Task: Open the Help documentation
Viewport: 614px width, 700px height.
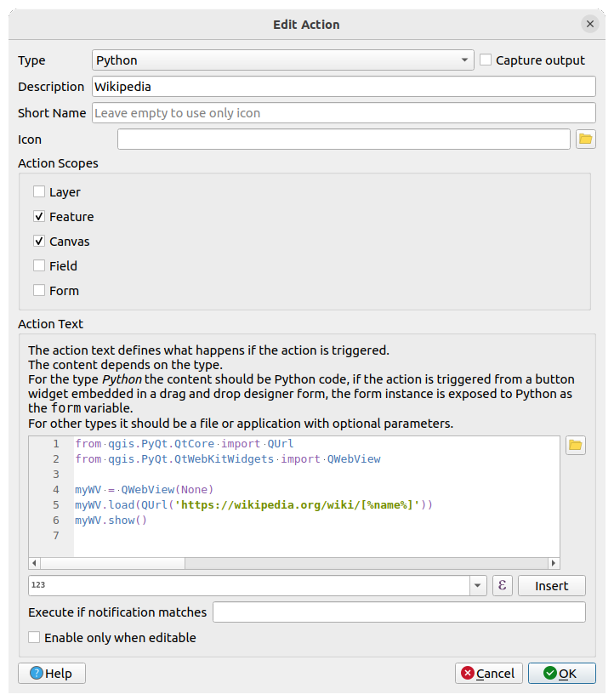Action: [x=51, y=673]
